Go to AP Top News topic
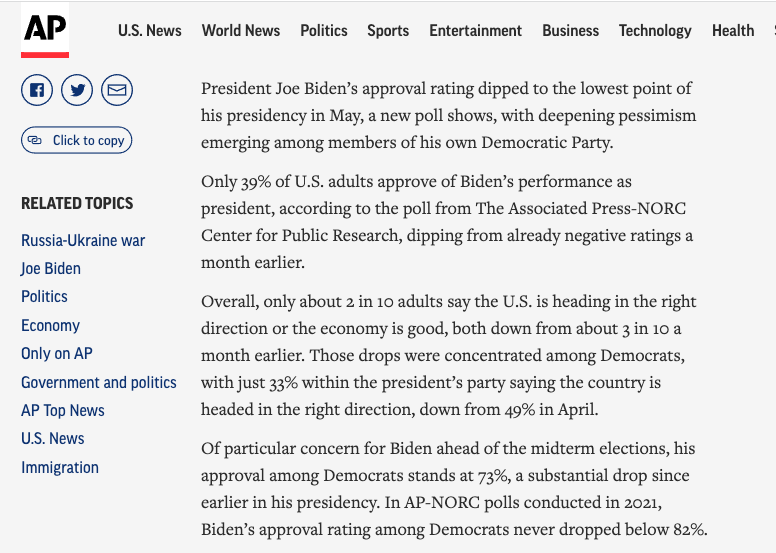This screenshot has width=776, height=553. coord(63,410)
